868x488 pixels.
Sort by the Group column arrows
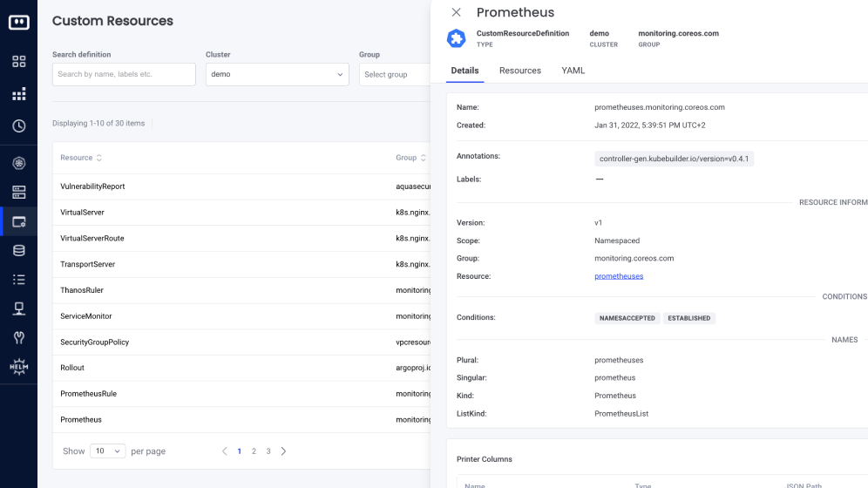point(424,158)
